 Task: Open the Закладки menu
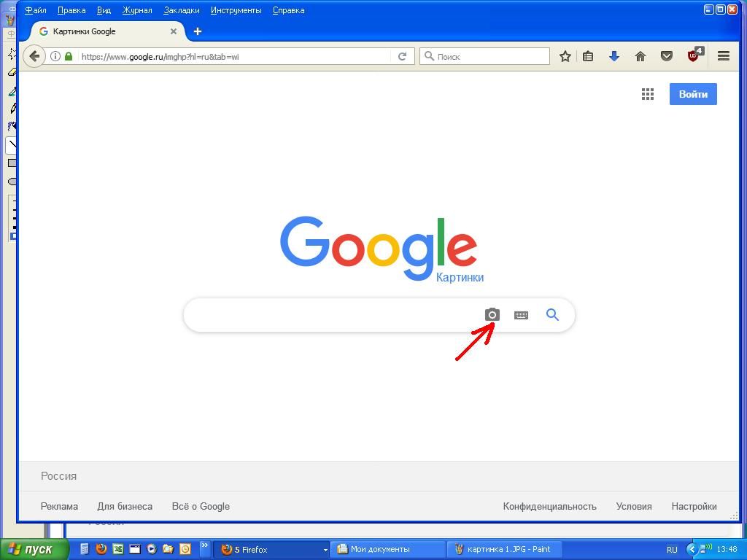[x=182, y=10]
